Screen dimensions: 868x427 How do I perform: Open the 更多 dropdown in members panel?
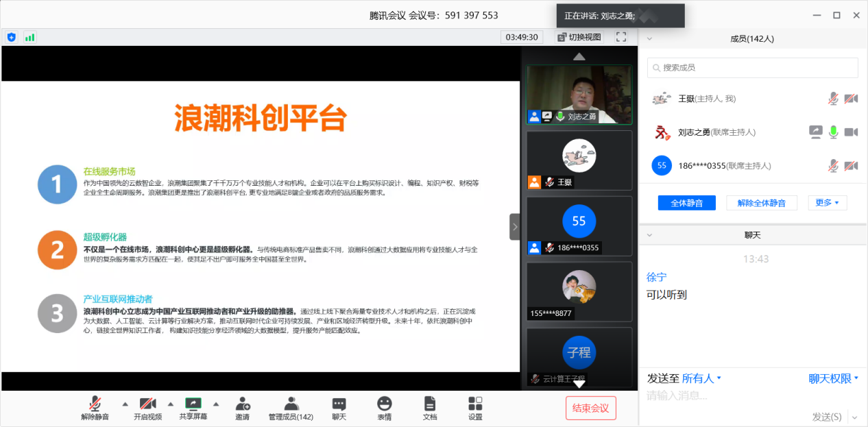[828, 203]
